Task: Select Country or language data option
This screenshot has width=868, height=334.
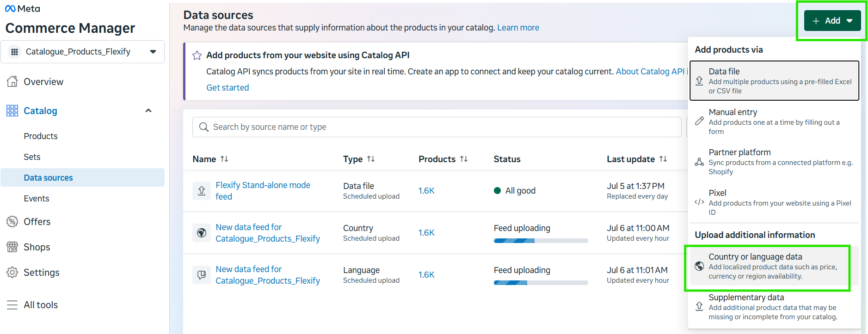Action: (774, 266)
